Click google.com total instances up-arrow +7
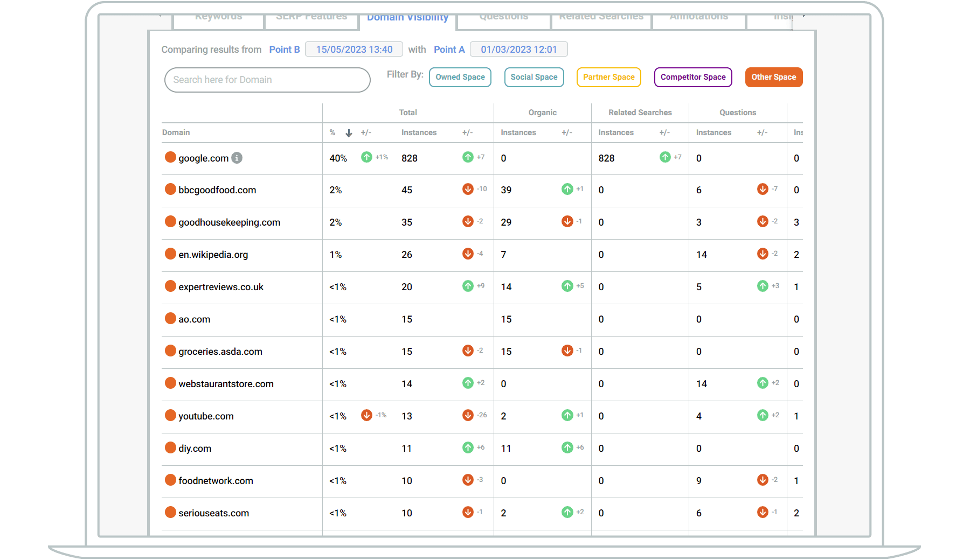970x560 pixels. click(x=468, y=157)
